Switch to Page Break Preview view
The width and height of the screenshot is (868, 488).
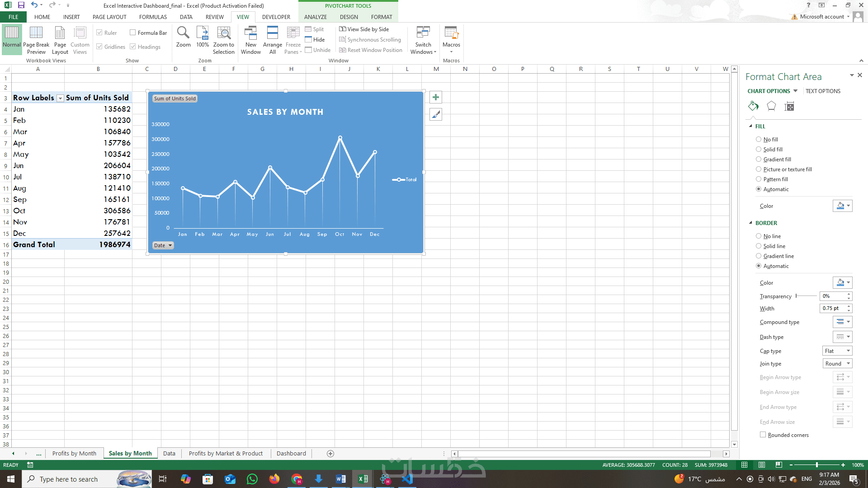36,40
